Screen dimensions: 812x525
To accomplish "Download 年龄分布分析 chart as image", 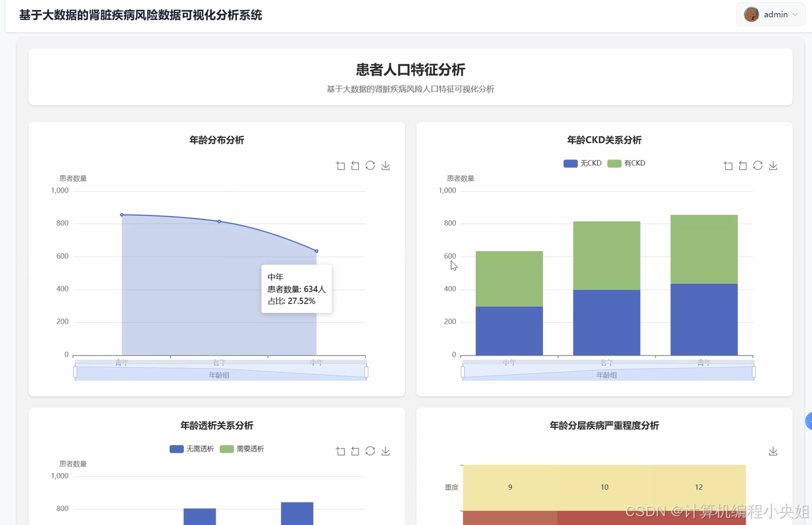I will click(x=385, y=165).
